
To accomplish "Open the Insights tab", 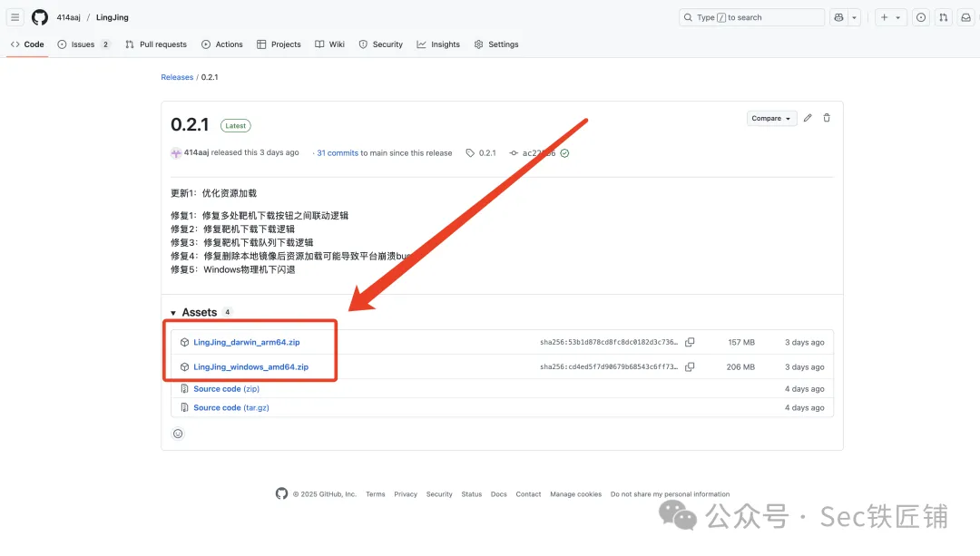I will tap(438, 44).
